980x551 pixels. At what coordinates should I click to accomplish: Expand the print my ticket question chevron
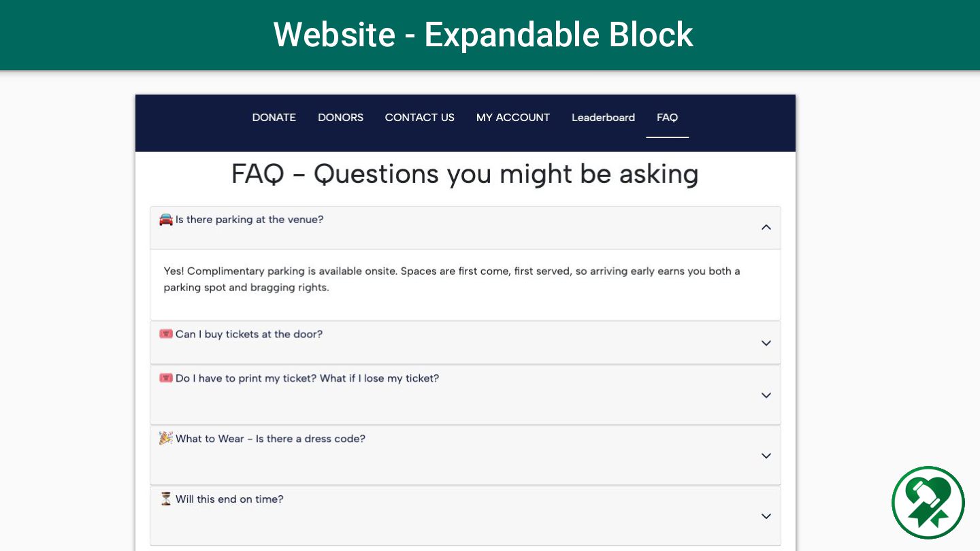(x=766, y=395)
